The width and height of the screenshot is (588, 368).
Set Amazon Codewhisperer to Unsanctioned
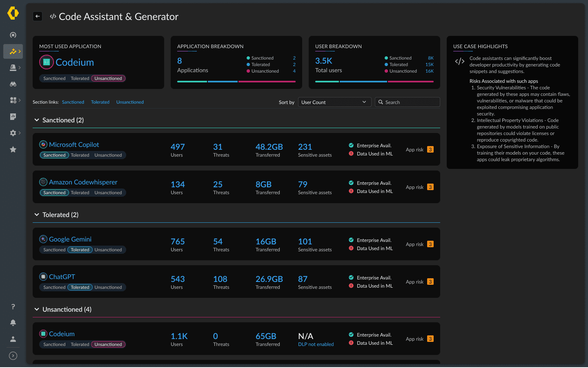pyautogui.click(x=108, y=193)
